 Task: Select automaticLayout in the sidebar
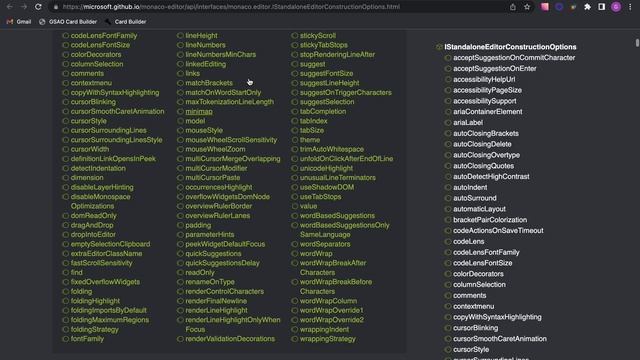(x=479, y=209)
